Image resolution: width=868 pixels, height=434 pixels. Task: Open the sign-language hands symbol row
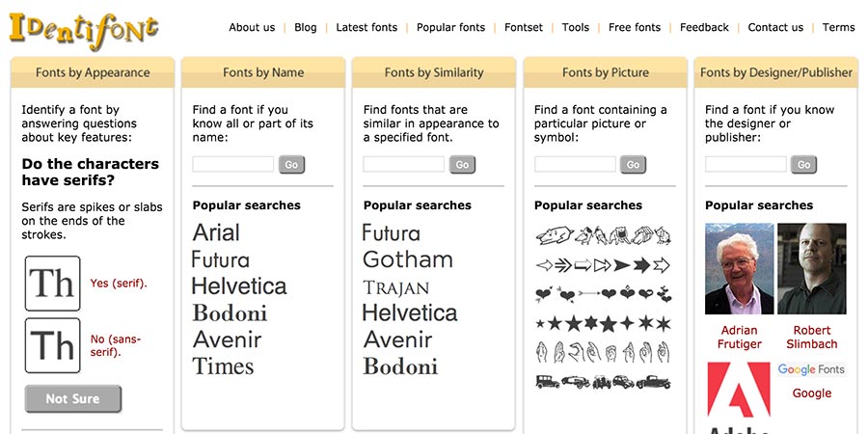tap(603, 352)
